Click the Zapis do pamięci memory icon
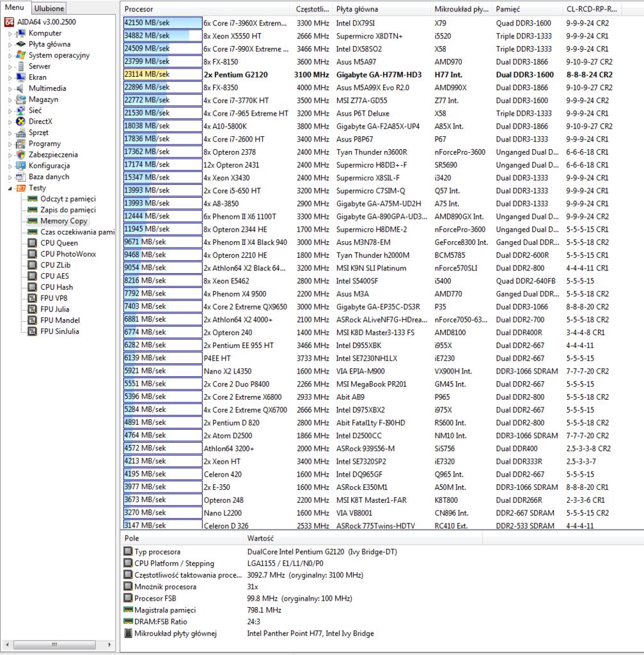644x655 pixels. tap(32, 210)
